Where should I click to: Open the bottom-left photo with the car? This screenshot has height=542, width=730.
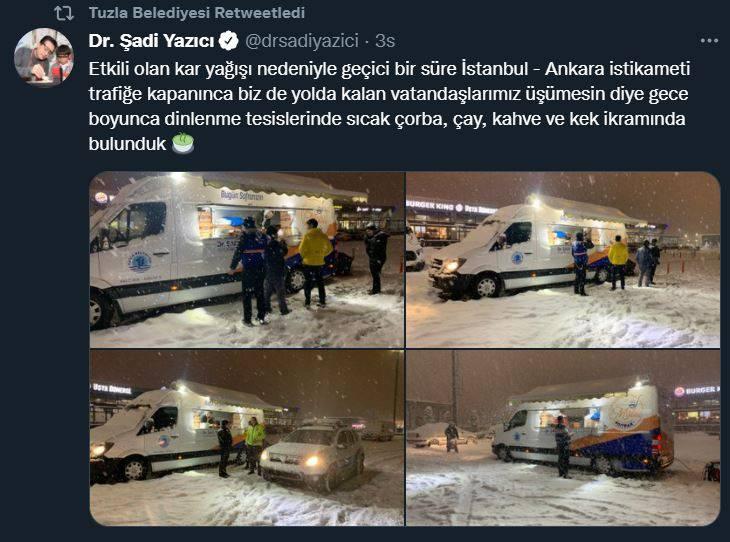click(x=247, y=438)
